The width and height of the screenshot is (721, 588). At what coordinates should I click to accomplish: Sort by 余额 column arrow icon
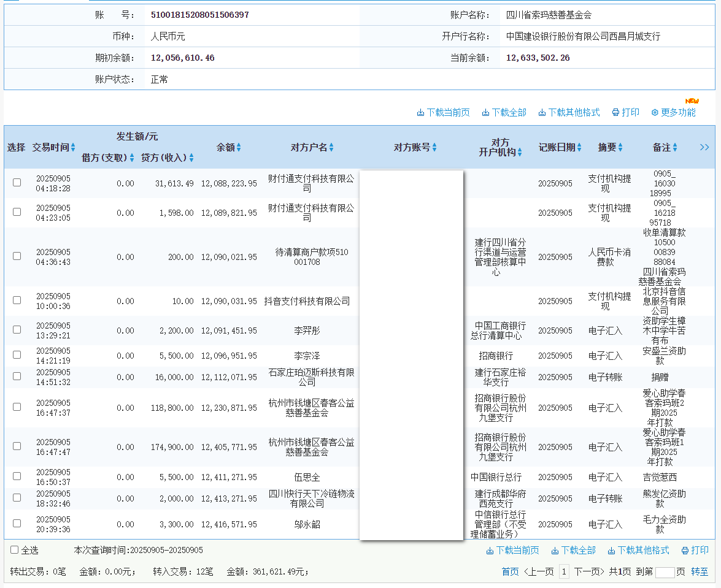click(x=239, y=148)
